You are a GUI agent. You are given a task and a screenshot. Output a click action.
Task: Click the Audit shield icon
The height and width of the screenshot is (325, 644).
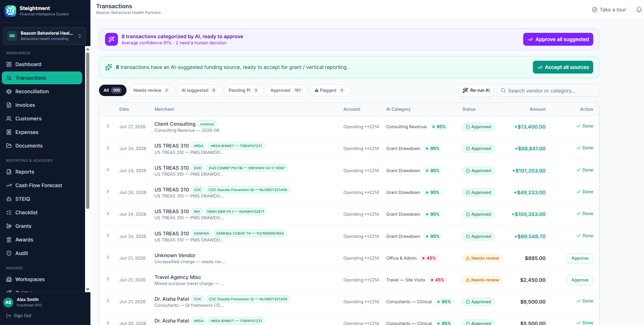point(9,253)
